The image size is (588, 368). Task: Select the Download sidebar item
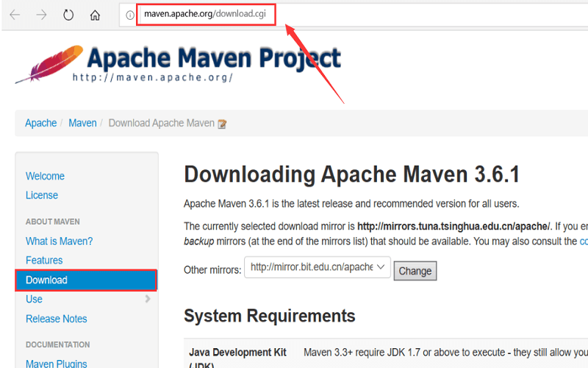click(x=86, y=280)
